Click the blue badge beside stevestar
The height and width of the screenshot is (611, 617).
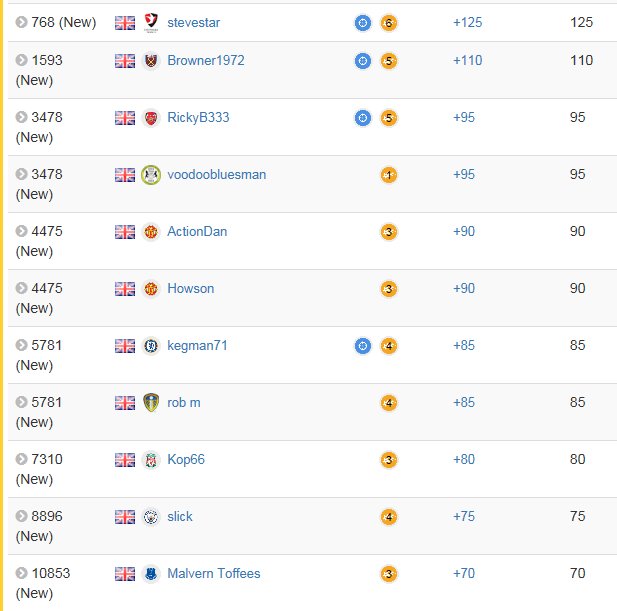click(x=363, y=23)
